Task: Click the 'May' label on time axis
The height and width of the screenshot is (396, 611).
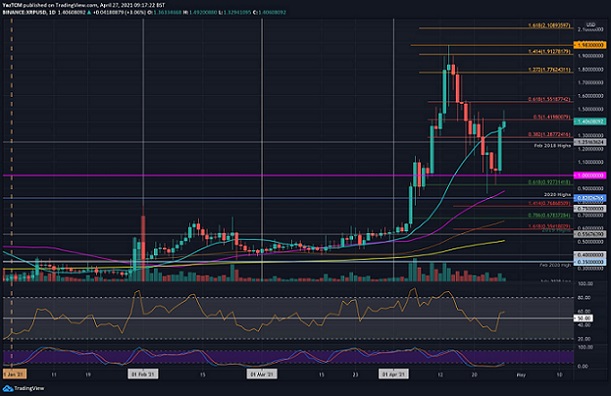Action: point(521,375)
